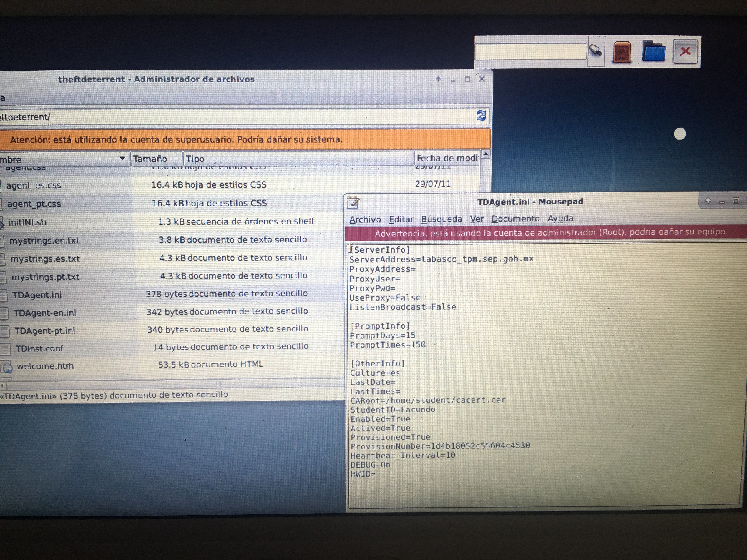Select the TDInst.conf file
The width and height of the screenshot is (747, 560).
click(39, 348)
